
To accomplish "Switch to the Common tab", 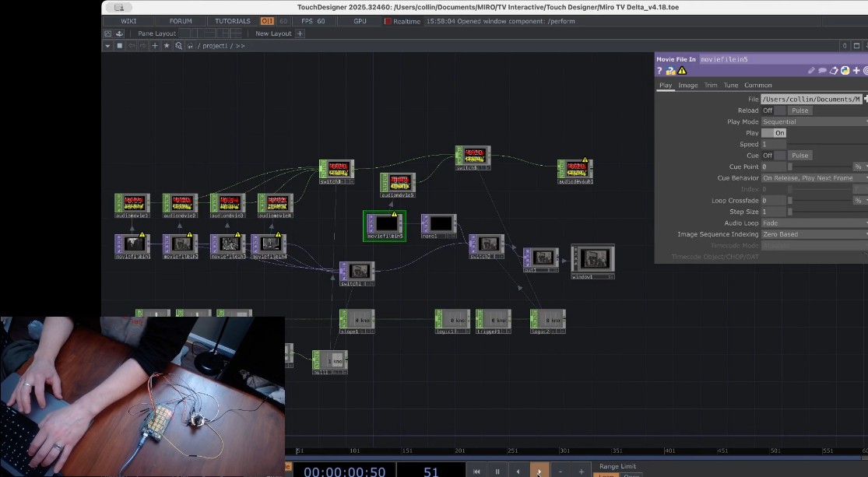I will point(757,86).
